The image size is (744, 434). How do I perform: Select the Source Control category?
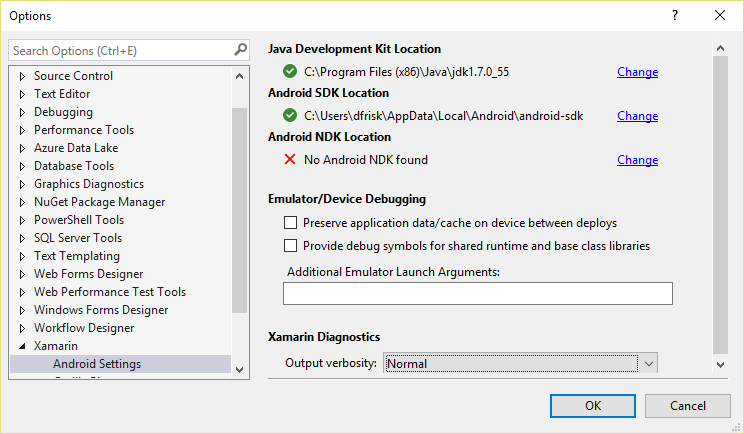[73, 76]
